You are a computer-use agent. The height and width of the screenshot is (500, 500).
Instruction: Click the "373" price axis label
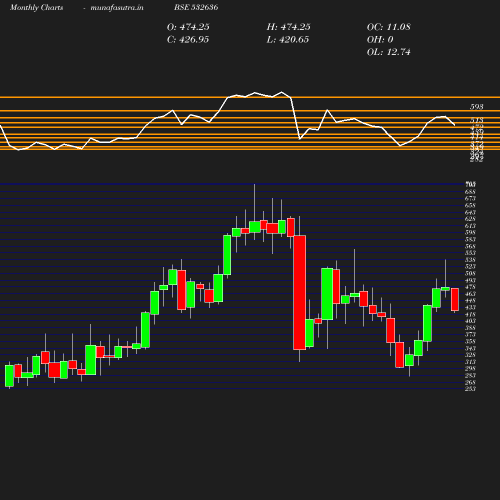(x=470, y=334)
